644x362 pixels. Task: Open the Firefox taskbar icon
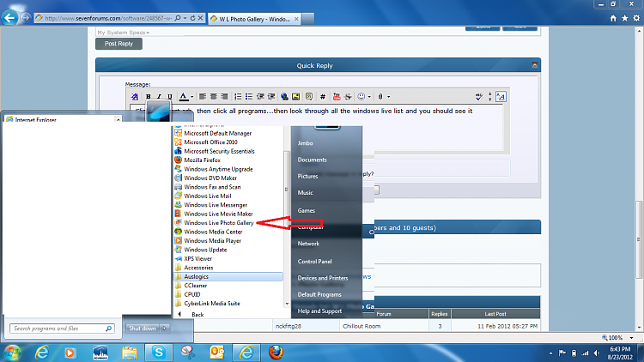[276, 353]
